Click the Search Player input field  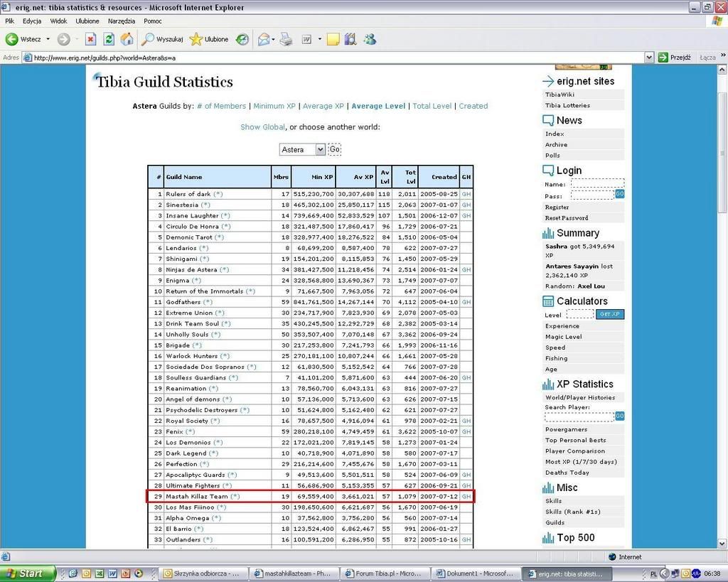pos(579,416)
